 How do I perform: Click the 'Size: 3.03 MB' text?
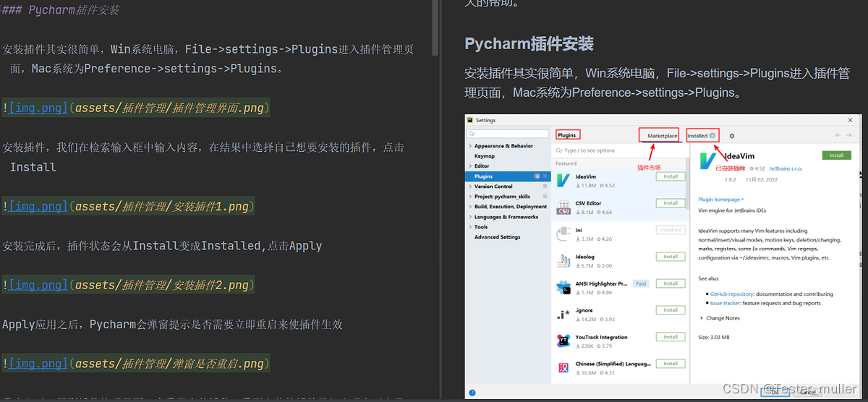tap(713, 337)
